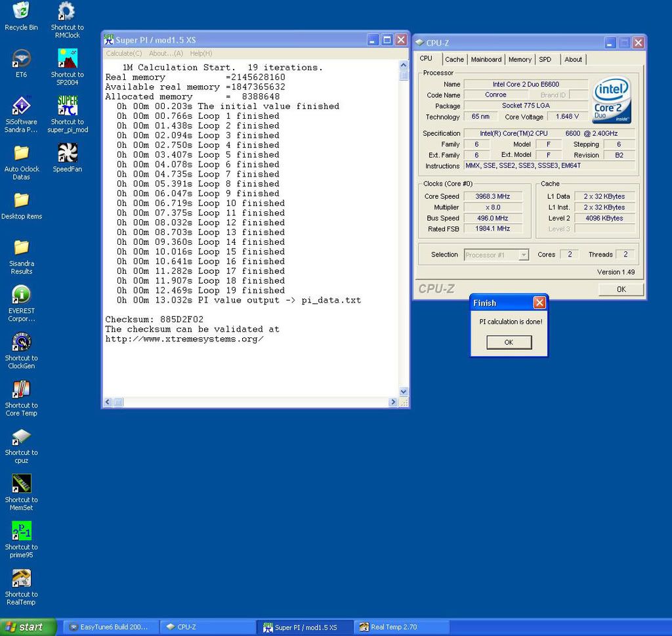Open the SpeedFan desktop icon

tap(67, 153)
